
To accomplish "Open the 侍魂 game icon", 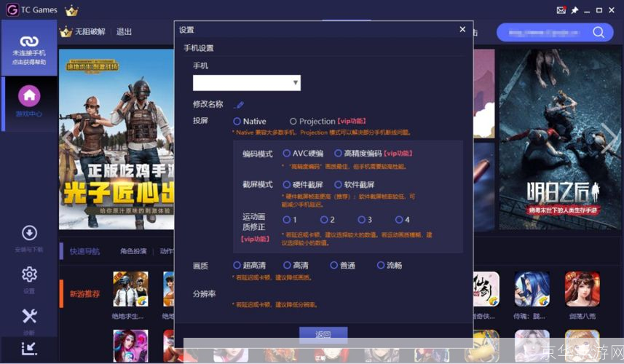I will coord(532,289).
